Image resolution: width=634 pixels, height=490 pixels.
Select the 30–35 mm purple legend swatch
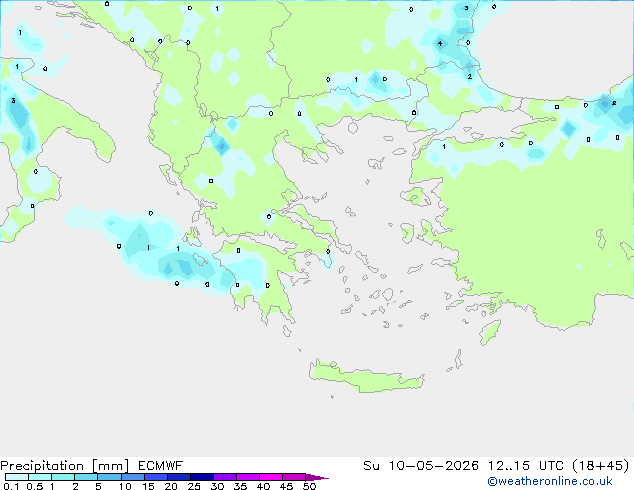225,477
